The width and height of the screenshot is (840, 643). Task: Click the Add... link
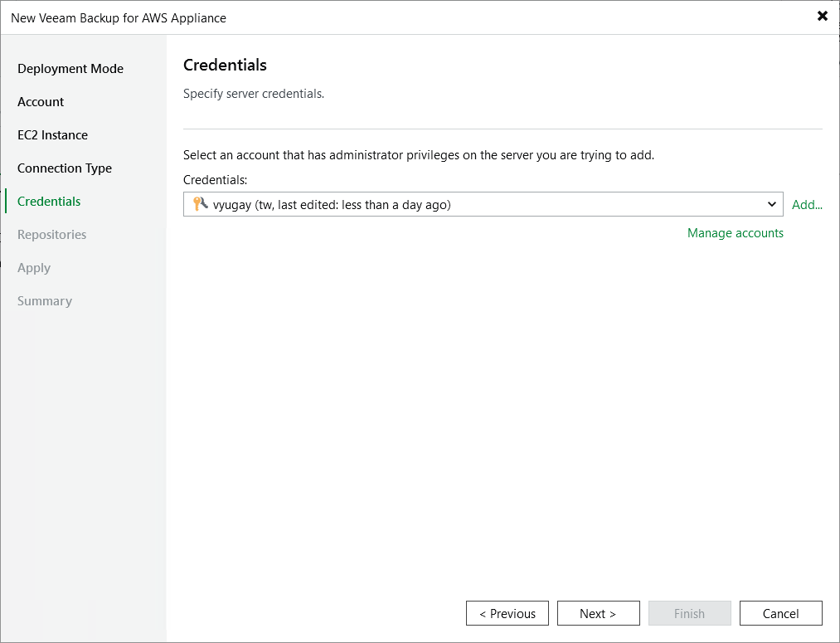tap(807, 204)
